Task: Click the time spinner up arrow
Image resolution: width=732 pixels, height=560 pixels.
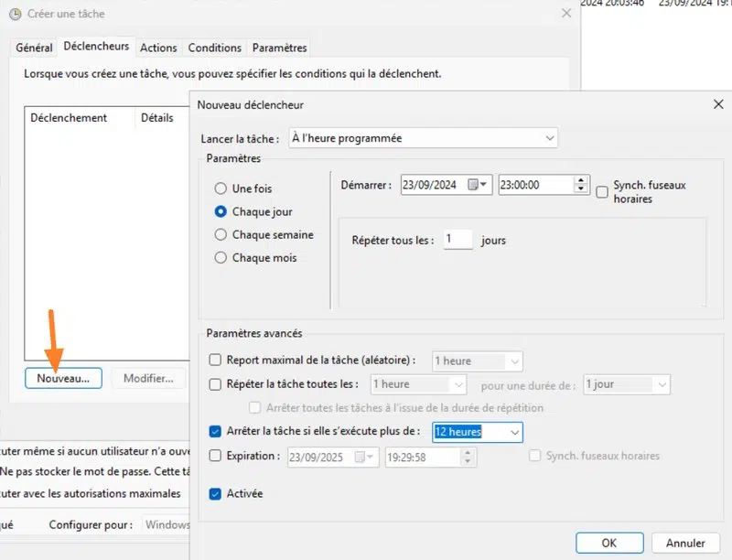Action: pyautogui.click(x=581, y=180)
